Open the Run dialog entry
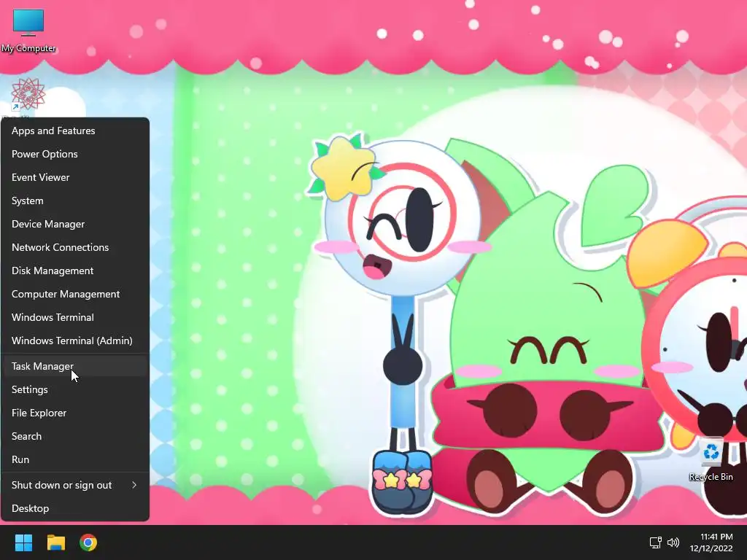 75,459
